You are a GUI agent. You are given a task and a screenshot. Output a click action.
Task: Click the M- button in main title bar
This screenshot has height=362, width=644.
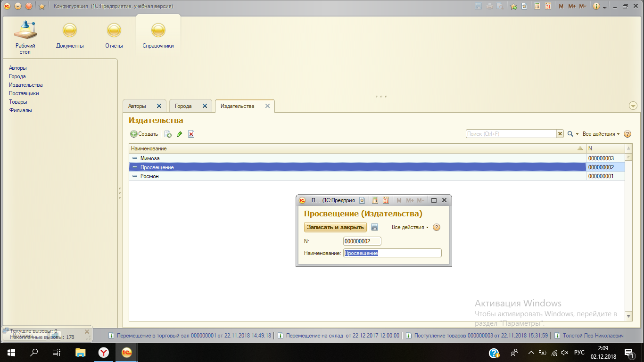[x=583, y=7]
